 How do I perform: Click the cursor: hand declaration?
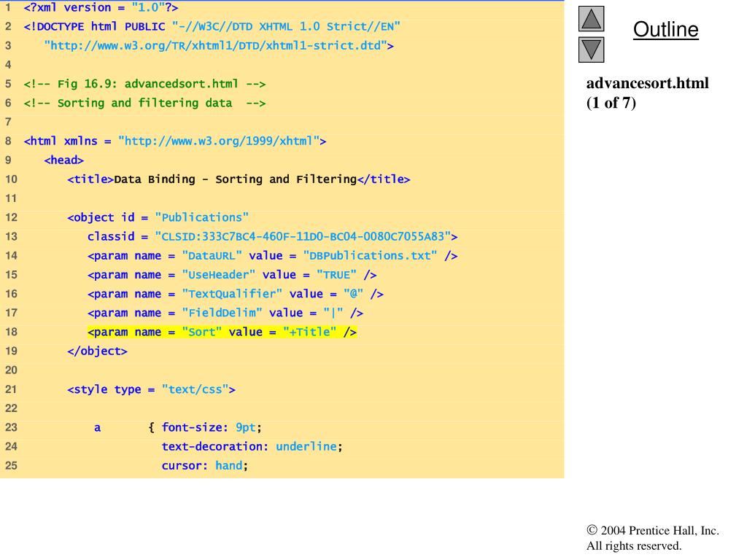[x=205, y=466]
